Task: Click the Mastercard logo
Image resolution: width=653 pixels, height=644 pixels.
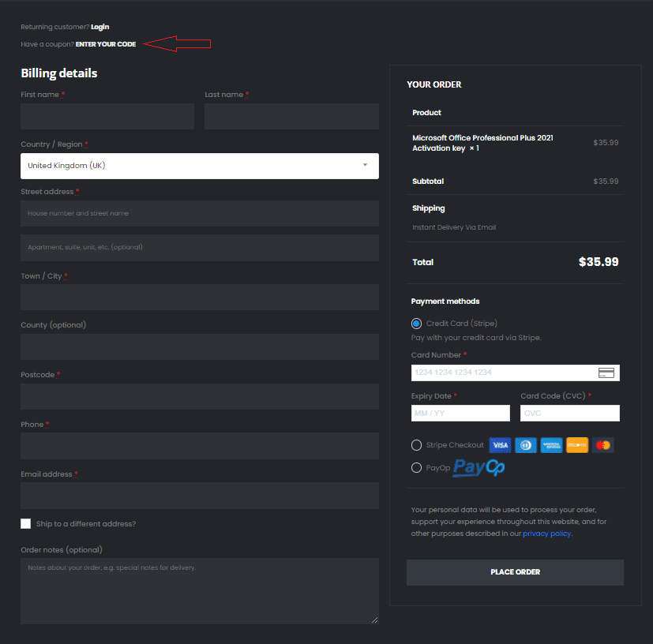Action: [x=603, y=445]
